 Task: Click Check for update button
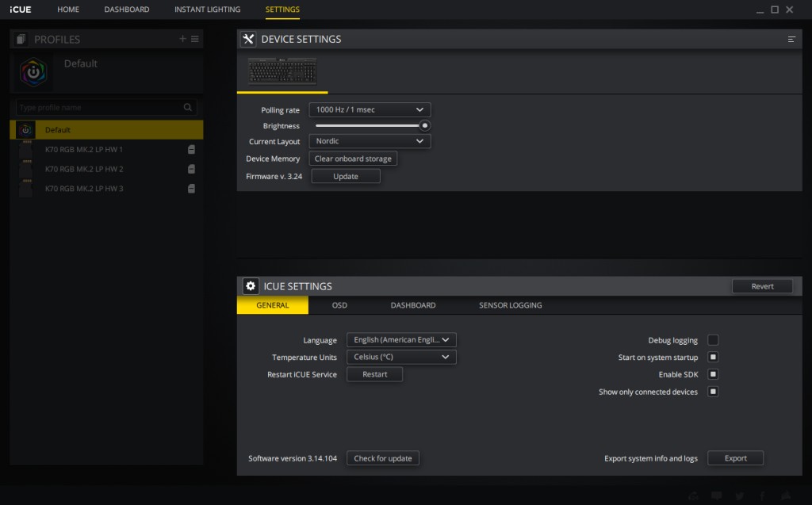(383, 458)
